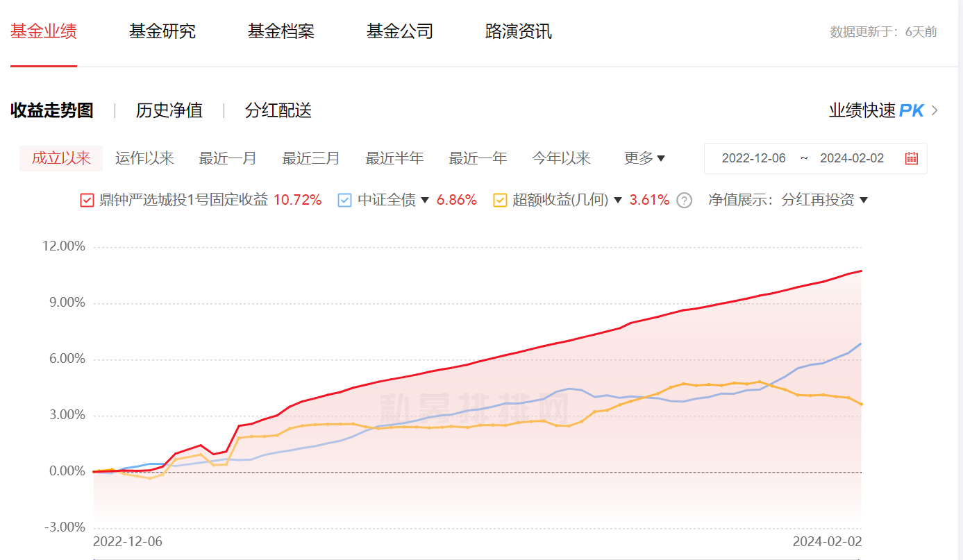The height and width of the screenshot is (560, 963).
Task: Expand the 中证全债 benchmark dropdown
Action: pos(425,201)
